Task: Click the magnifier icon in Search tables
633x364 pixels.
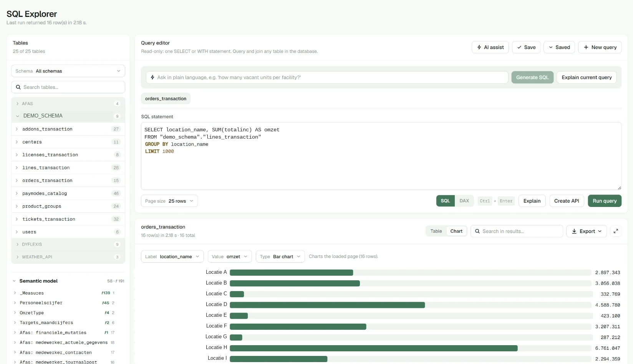Action: (18, 87)
